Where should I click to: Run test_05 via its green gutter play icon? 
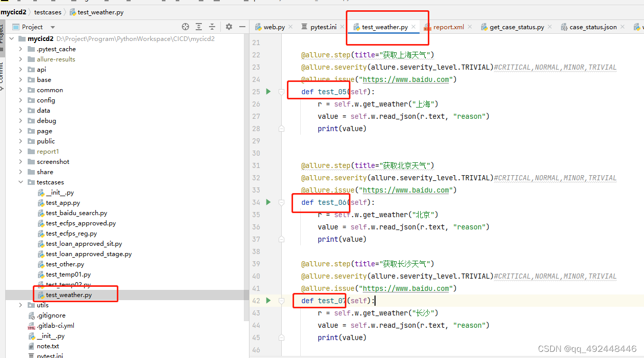coord(268,91)
